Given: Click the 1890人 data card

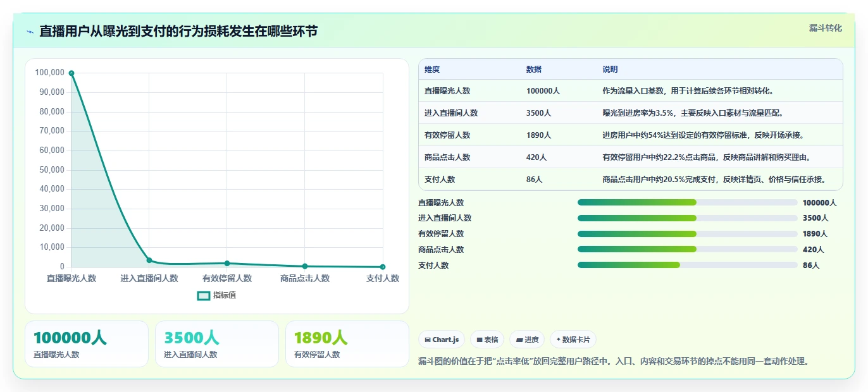Looking at the screenshot, I should click(x=347, y=344).
